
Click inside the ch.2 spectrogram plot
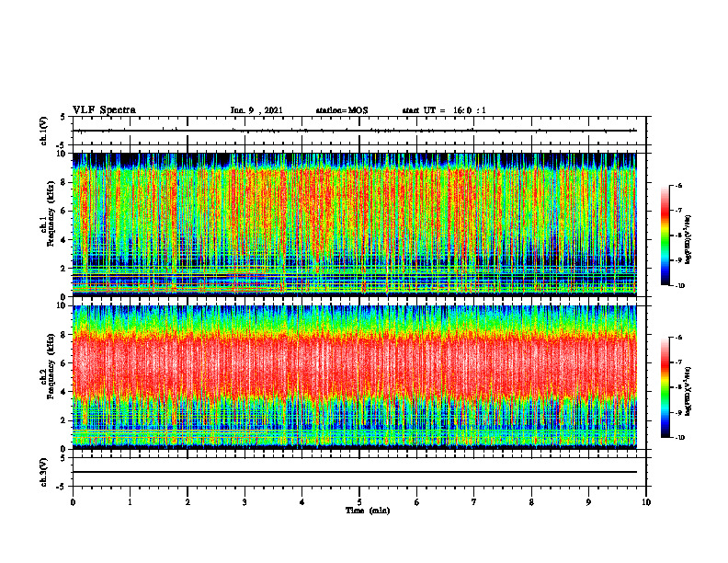355,377
